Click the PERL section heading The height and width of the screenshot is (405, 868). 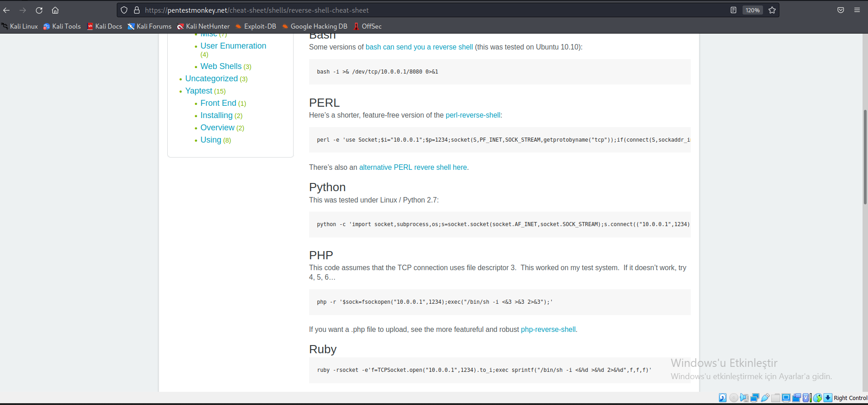(x=324, y=103)
